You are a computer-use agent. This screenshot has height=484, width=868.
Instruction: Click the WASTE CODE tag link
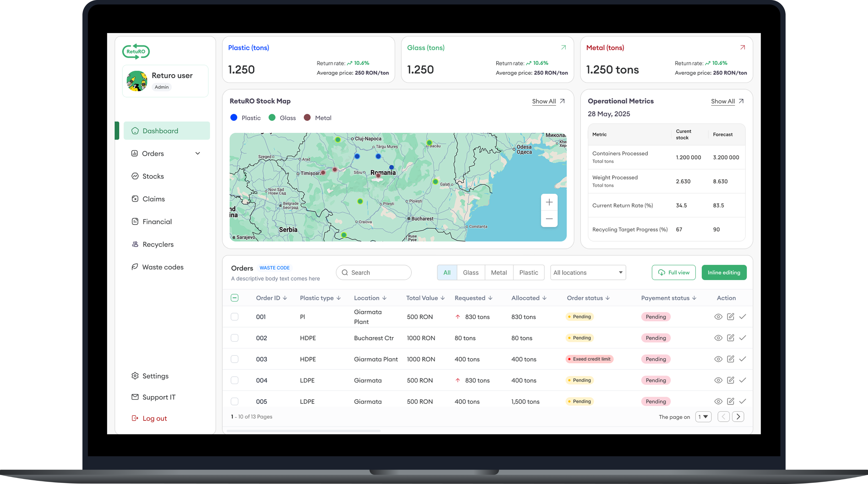pyautogui.click(x=274, y=268)
